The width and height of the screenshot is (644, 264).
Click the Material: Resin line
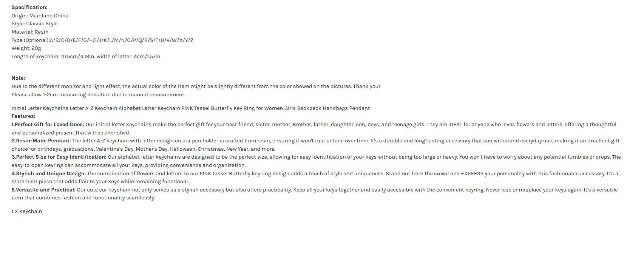[30, 32]
